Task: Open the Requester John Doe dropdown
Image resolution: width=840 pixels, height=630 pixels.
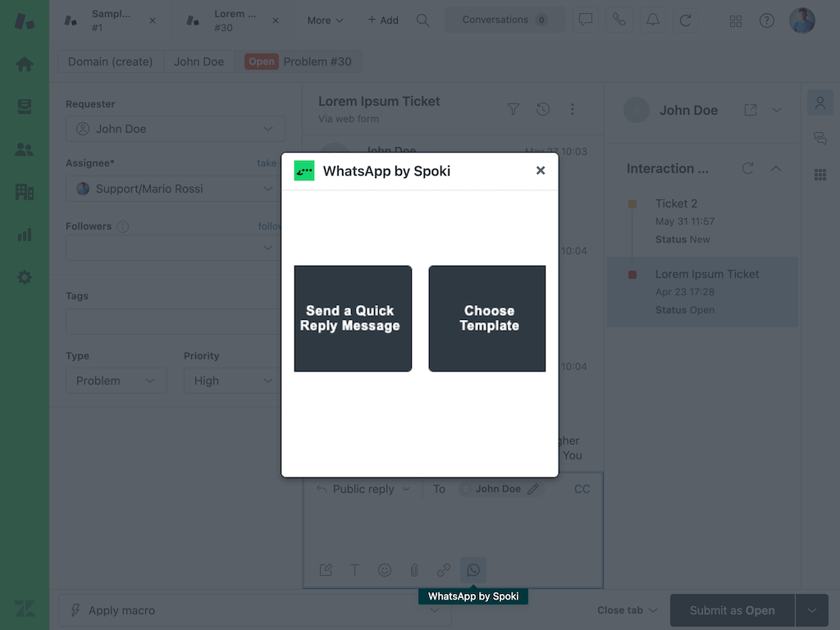Action: [x=176, y=129]
